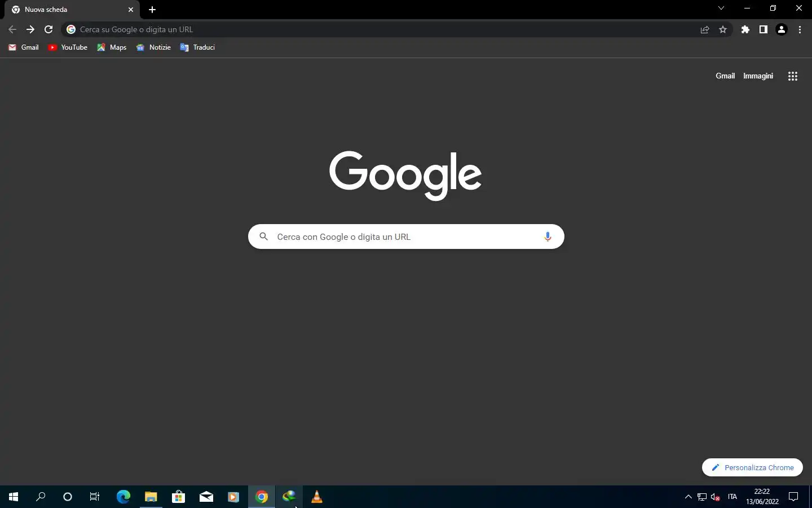Image resolution: width=812 pixels, height=508 pixels.
Task: Close the Nuova scheda tab
Action: pyautogui.click(x=131, y=10)
